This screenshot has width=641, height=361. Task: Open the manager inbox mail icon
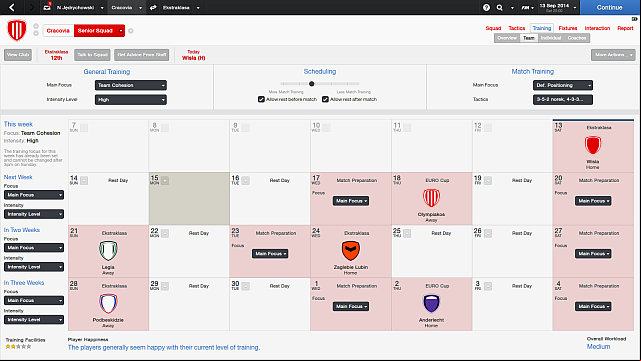[x=47, y=7]
